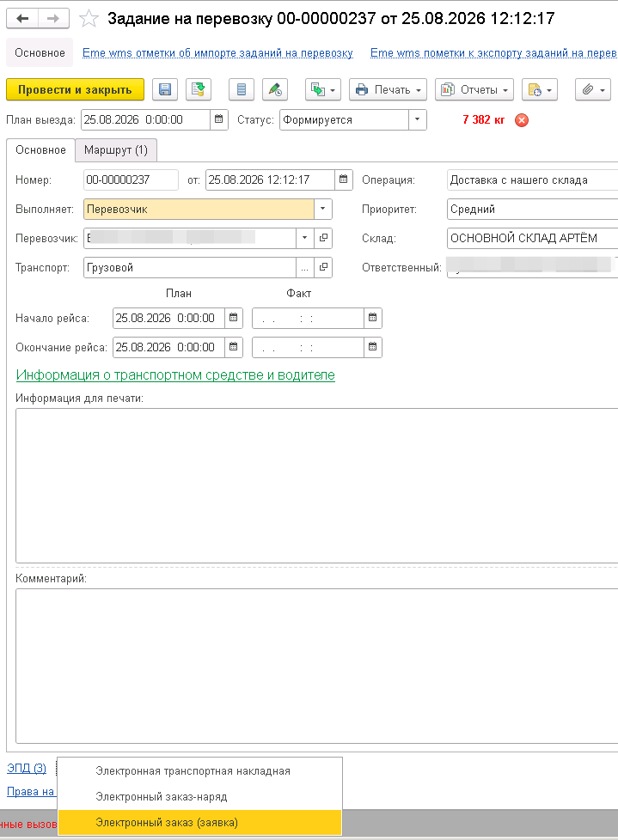618x840 pixels.
Task: Open Eme wms пометки к экспорту link
Action: tap(493, 53)
